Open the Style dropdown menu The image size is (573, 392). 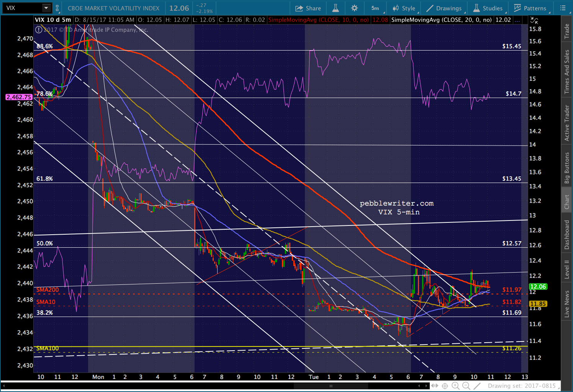tap(404, 8)
